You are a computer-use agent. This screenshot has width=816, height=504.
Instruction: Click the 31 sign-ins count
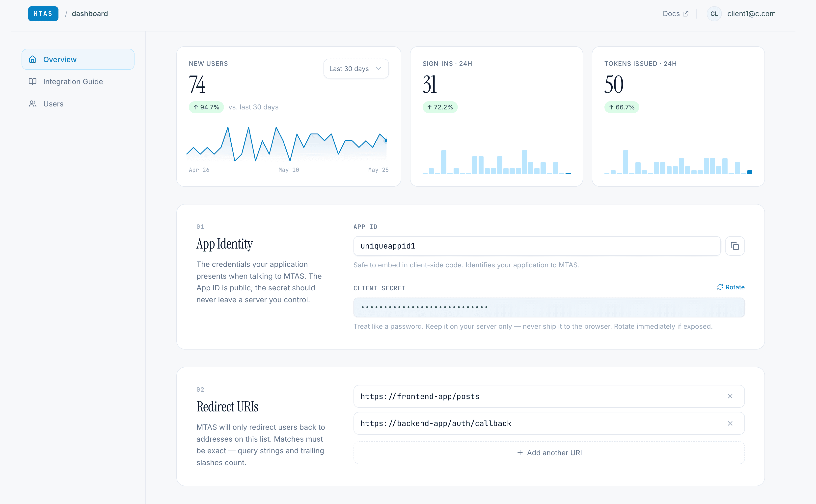tap(430, 85)
